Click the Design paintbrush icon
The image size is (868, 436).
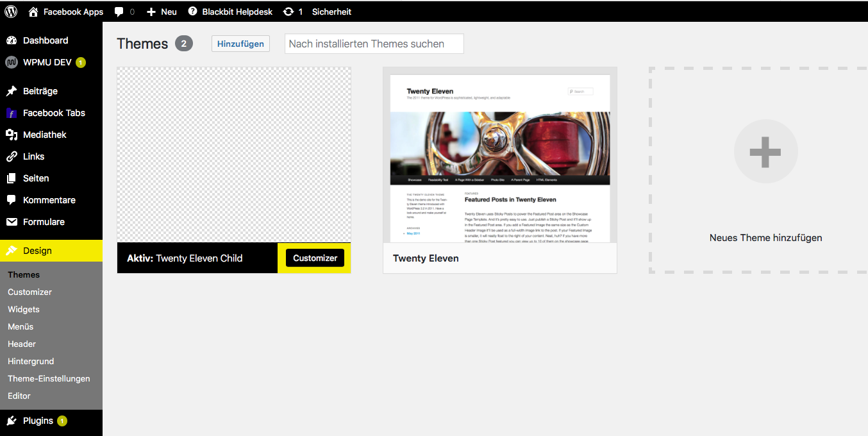pos(12,251)
